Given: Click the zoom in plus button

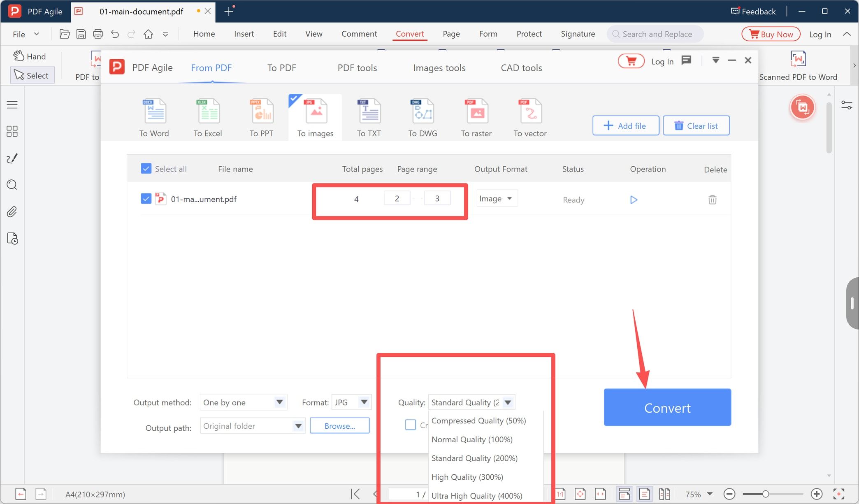Looking at the screenshot, I should coord(817,494).
